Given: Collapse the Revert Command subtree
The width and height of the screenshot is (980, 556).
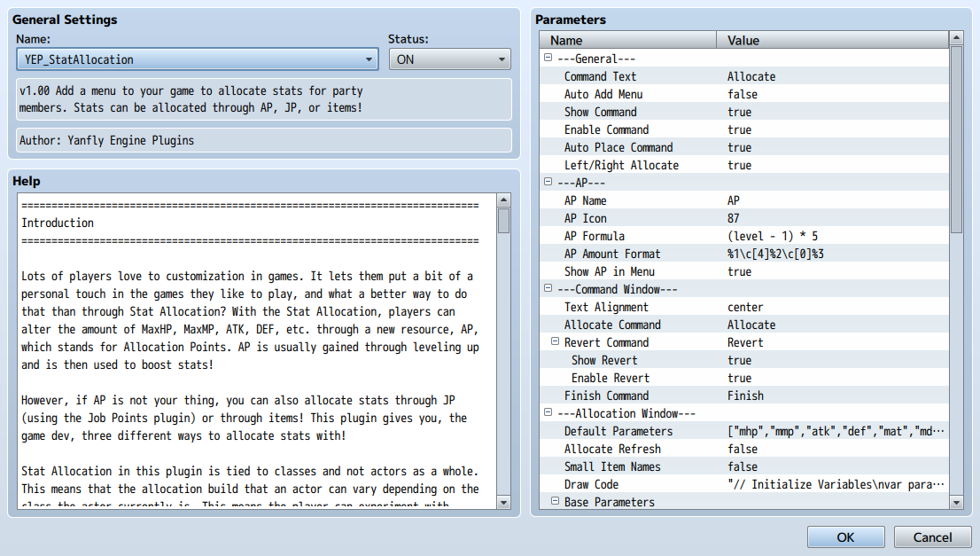Looking at the screenshot, I should coord(555,341).
